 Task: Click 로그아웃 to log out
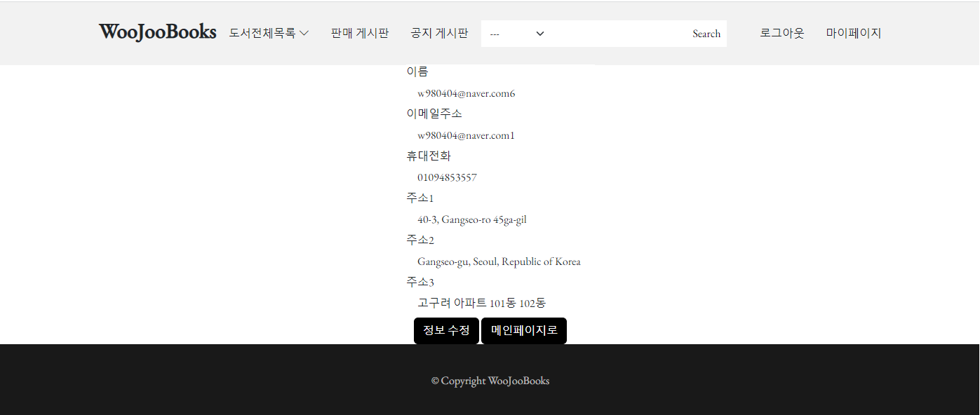[782, 33]
